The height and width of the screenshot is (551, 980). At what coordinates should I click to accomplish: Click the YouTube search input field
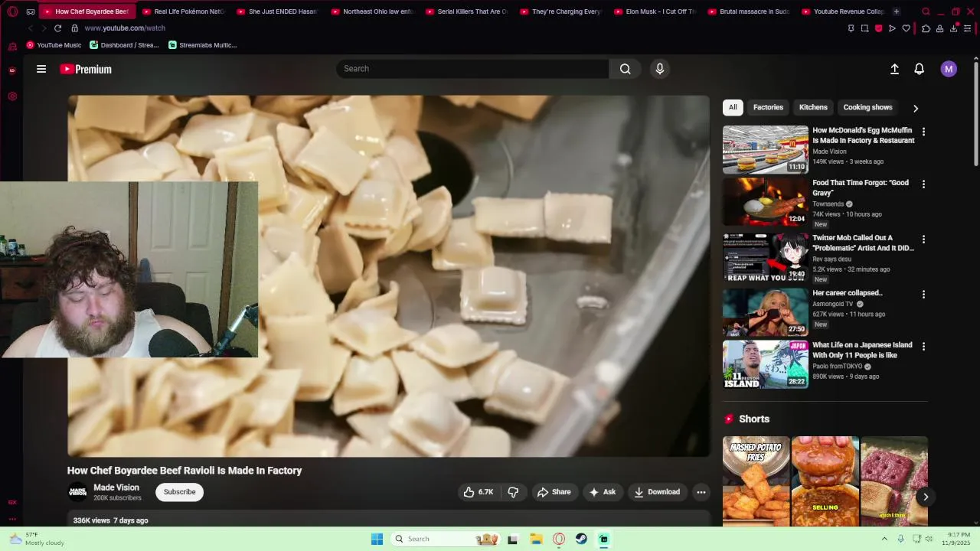point(472,69)
